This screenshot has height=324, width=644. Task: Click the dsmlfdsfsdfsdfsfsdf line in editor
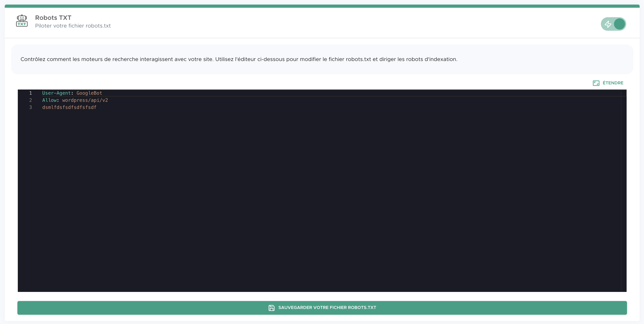pos(69,107)
